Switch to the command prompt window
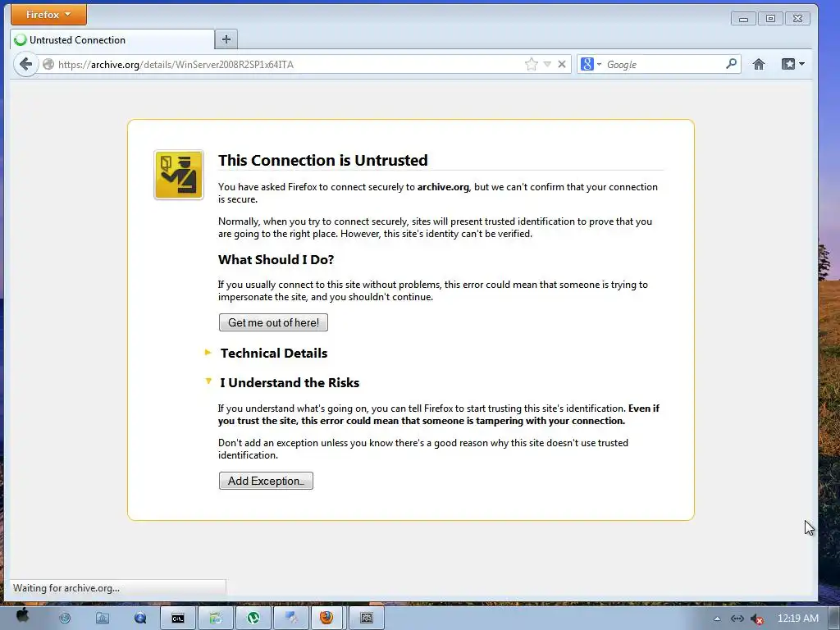The height and width of the screenshot is (630, 840). [178, 619]
